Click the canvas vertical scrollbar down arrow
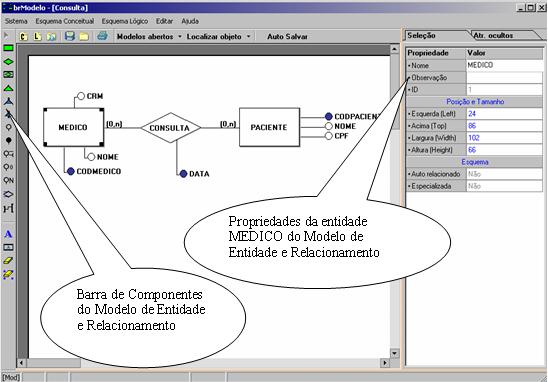 tap(394, 353)
